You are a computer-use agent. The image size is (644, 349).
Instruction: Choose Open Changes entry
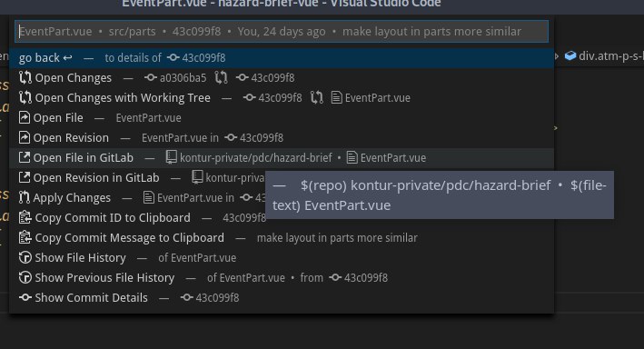click(282, 77)
